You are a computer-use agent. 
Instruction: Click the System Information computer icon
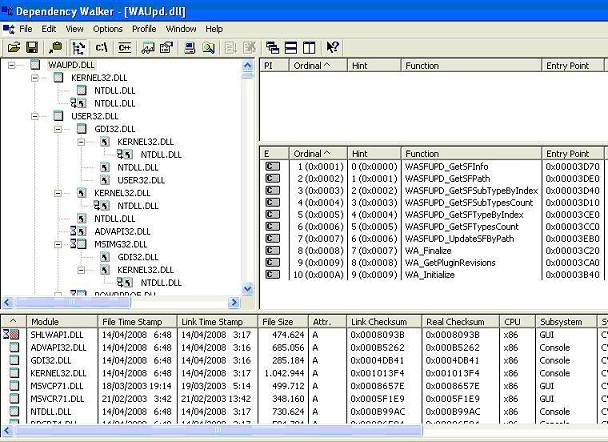[x=190, y=48]
